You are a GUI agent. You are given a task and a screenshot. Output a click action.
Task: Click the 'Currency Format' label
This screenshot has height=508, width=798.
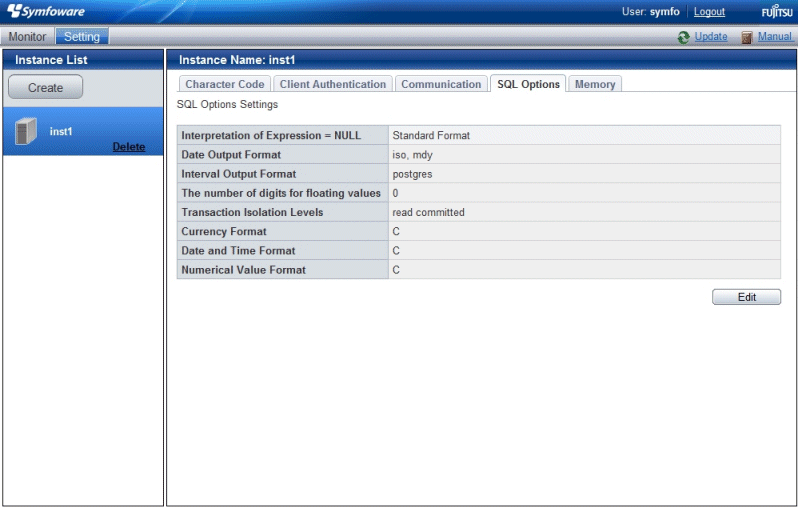click(224, 232)
